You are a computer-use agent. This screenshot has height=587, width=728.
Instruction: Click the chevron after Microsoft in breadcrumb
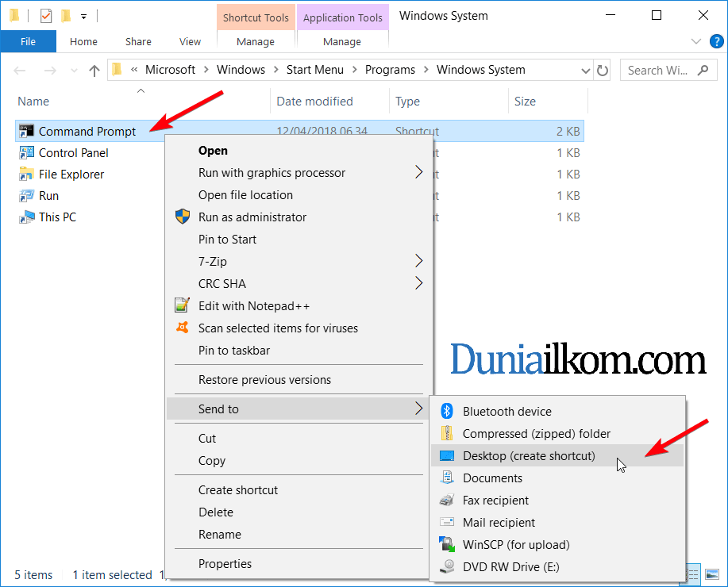(206, 70)
